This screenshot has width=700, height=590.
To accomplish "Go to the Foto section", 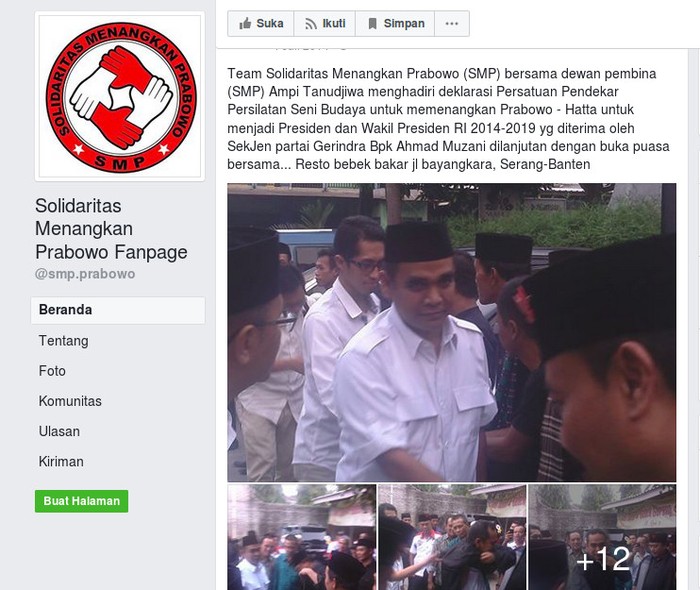I will click(x=52, y=371).
